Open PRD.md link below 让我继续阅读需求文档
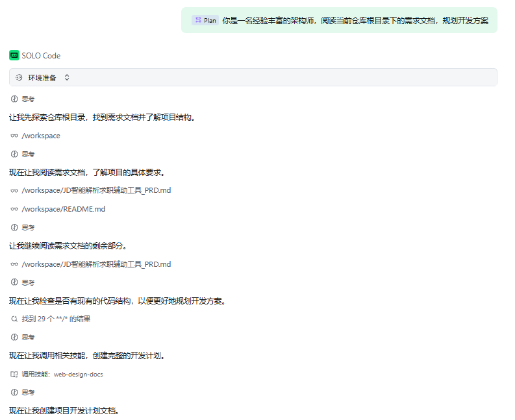Viewport: 515px width, 420px height. [x=96, y=264]
